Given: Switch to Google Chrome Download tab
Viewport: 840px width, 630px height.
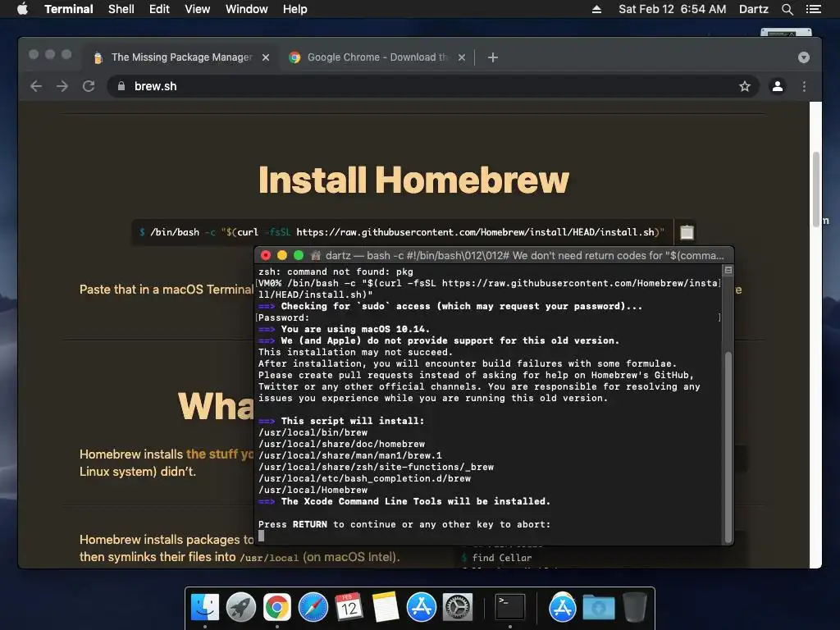Looking at the screenshot, I should [x=377, y=57].
